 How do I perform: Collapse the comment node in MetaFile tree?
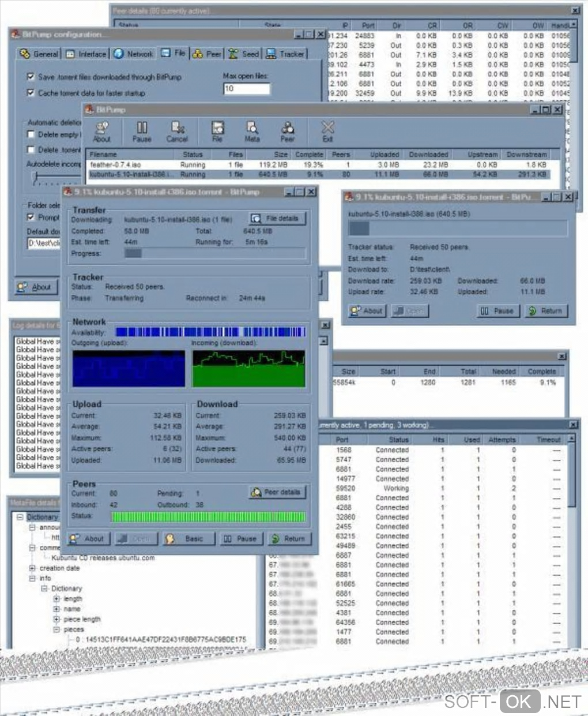[x=32, y=548]
